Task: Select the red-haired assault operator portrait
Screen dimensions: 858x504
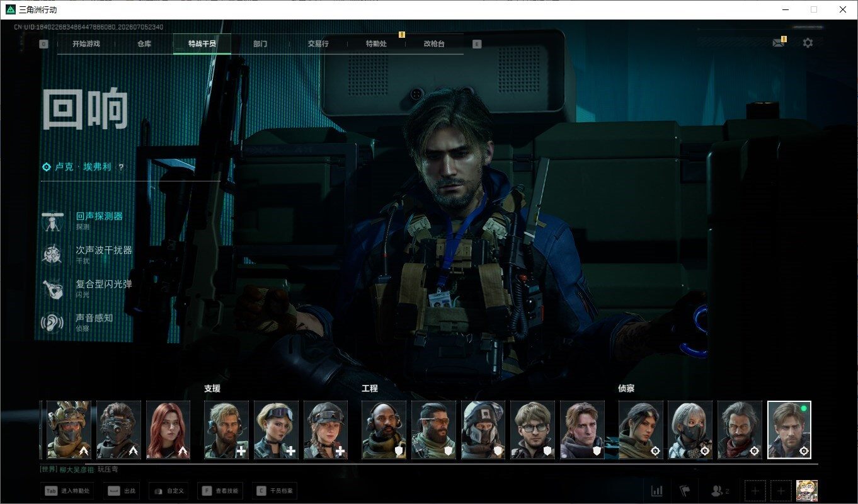Action: (x=168, y=430)
